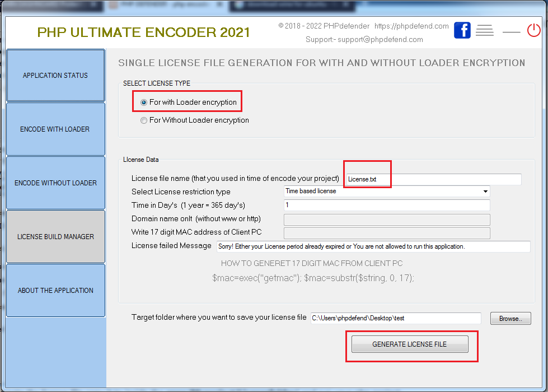
Task: Click the © 2018 - 2022 PHPdefender text
Action: click(x=324, y=26)
